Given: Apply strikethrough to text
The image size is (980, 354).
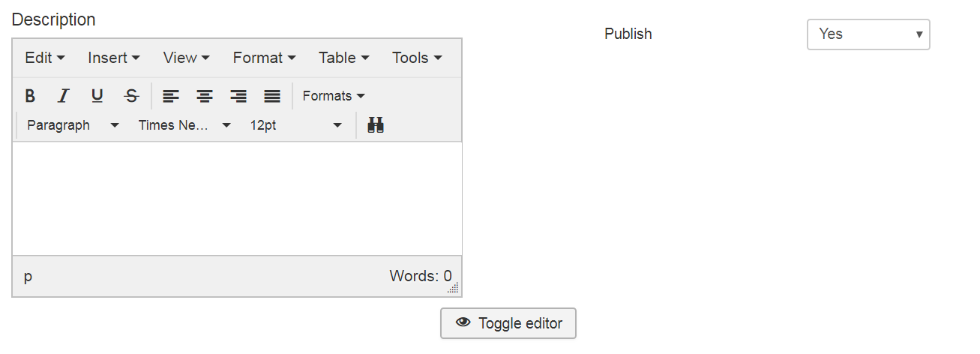Looking at the screenshot, I should 131,96.
